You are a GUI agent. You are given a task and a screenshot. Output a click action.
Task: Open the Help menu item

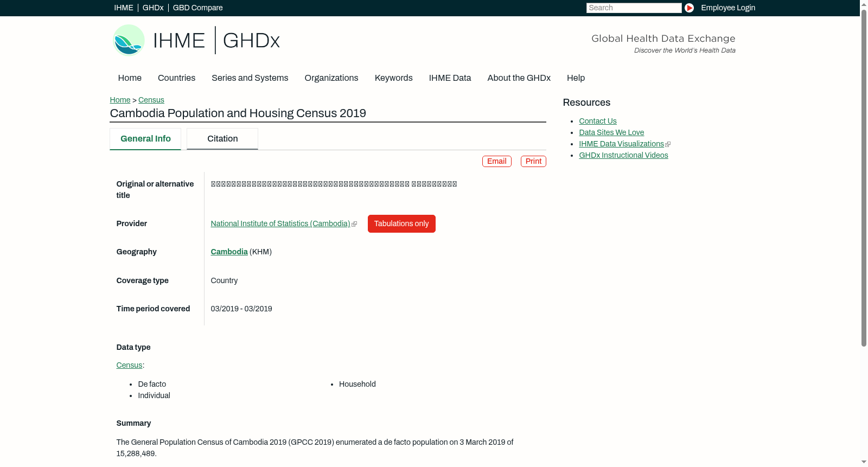576,78
